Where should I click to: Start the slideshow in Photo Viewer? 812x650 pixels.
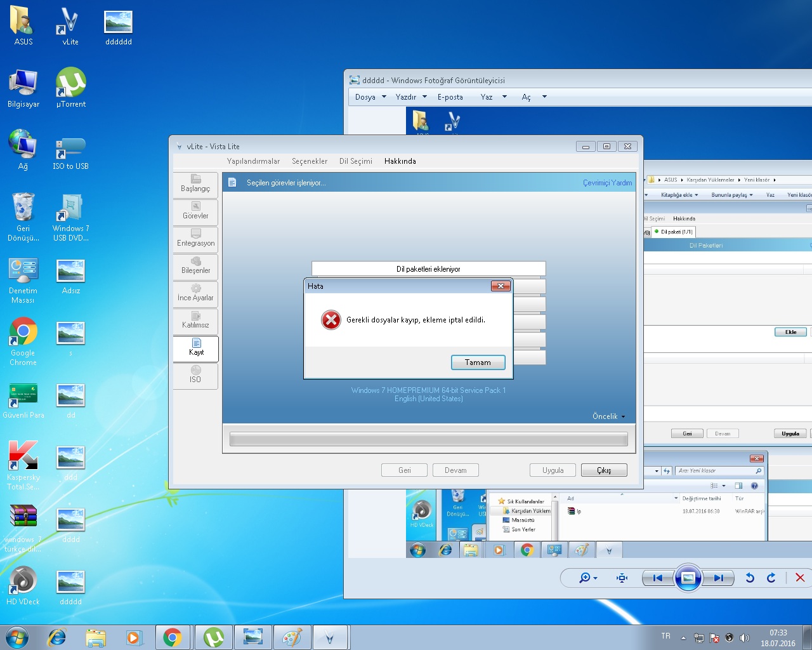point(688,578)
